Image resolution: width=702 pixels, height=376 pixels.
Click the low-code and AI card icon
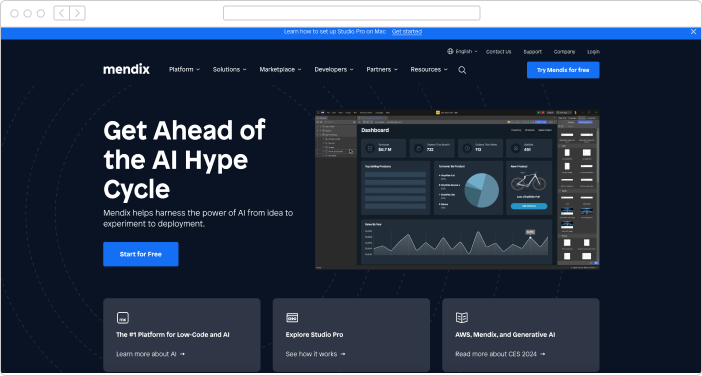[x=123, y=318]
